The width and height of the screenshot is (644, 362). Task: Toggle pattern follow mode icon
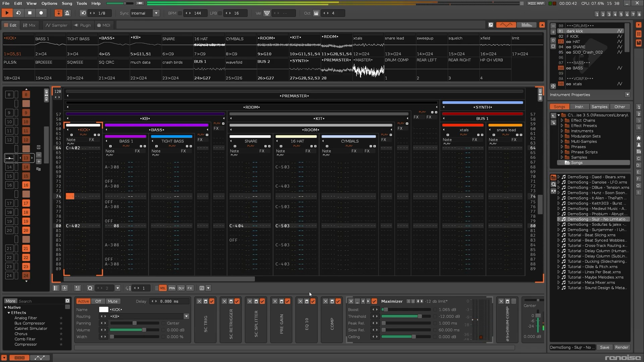click(x=58, y=13)
